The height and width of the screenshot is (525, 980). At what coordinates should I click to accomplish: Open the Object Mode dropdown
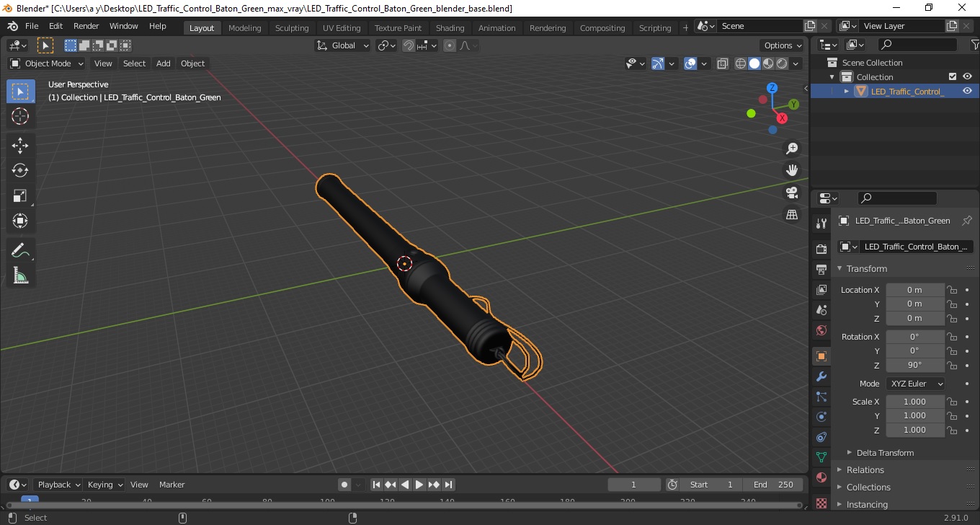[x=47, y=63]
